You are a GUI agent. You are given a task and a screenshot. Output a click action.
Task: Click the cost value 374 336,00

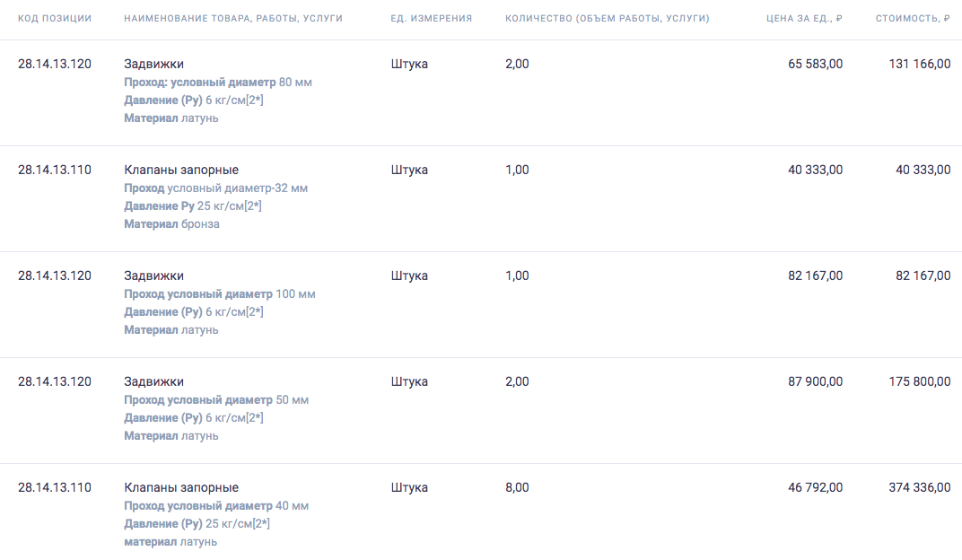(x=920, y=487)
